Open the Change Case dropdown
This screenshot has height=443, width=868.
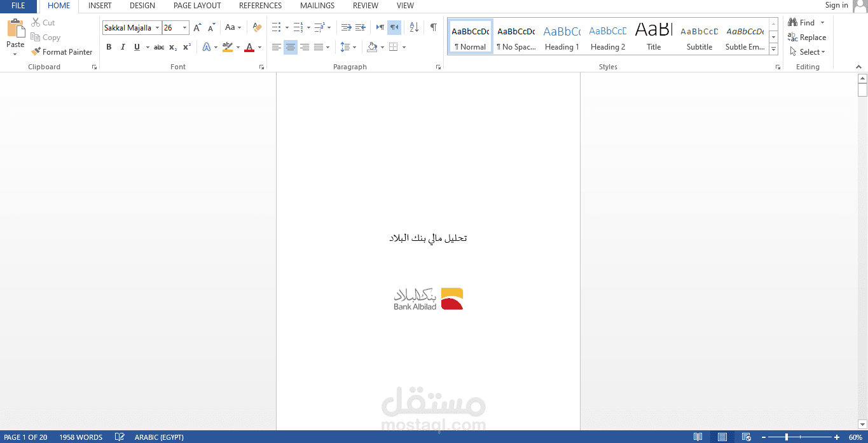(233, 27)
